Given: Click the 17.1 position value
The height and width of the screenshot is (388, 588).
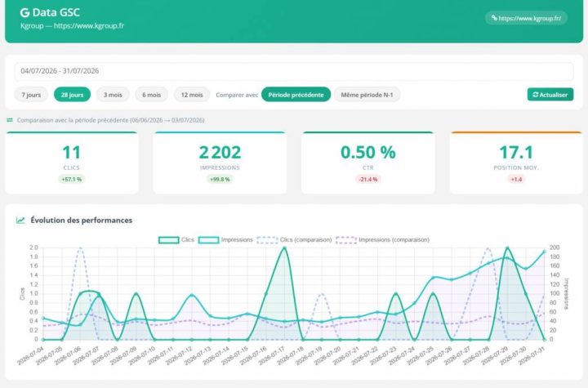Looking at the screenshot, I should [x=516, y=153].
